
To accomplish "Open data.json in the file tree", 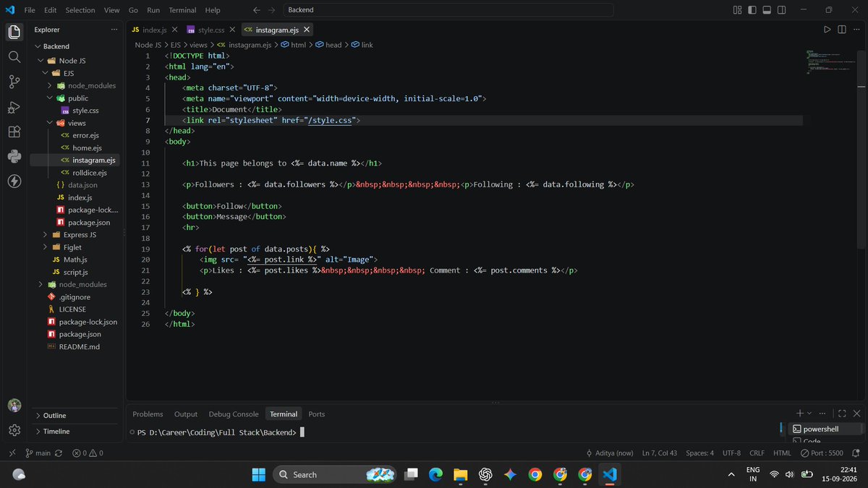I will [82, 185].
